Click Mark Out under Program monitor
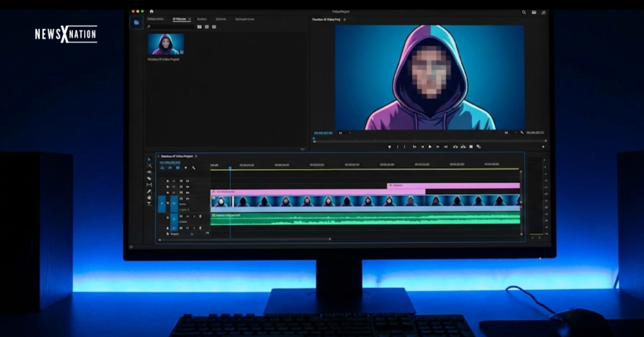The width and height of the screenshot is (644, 337). (x=404, y=146)
